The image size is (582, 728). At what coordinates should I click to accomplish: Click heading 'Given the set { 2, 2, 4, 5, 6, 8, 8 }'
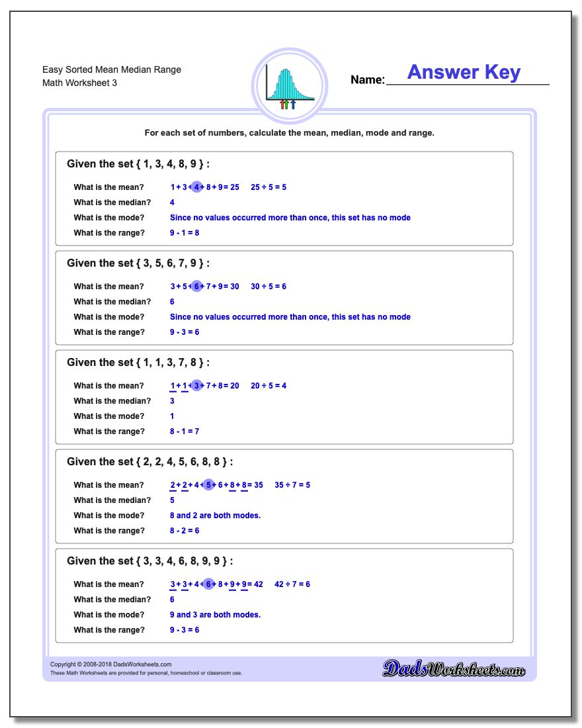click(149, 462)
